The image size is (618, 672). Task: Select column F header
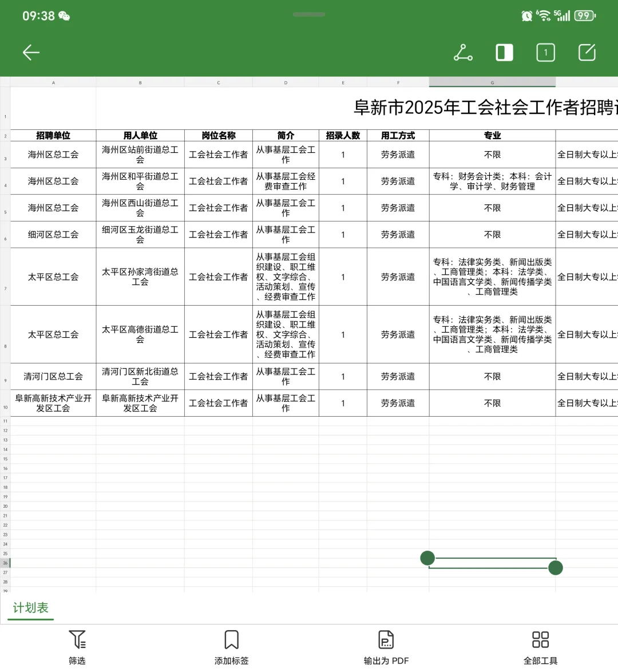coord(398,82)
